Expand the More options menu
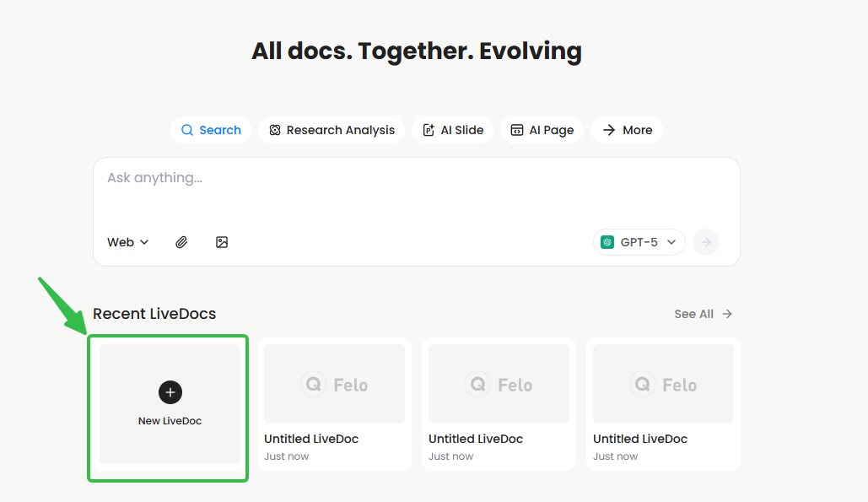Image resolution: width=868 pixels, height=502 pixels. tap(627, 130)
